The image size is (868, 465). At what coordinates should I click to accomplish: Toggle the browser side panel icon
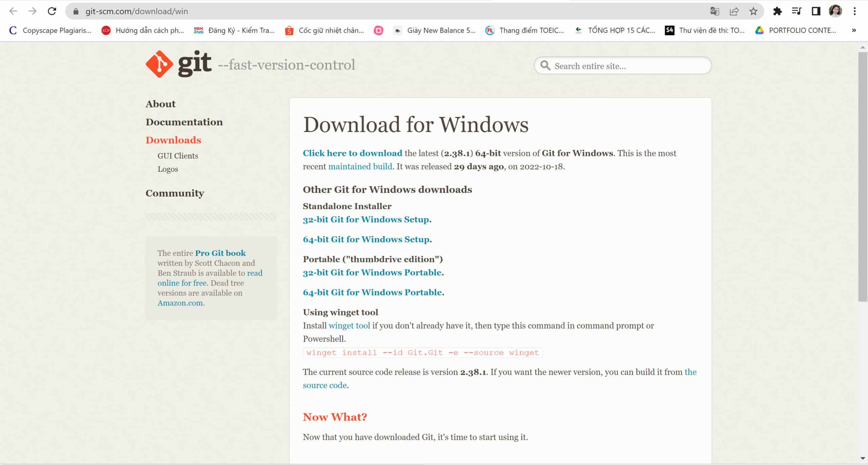[816, 11]
